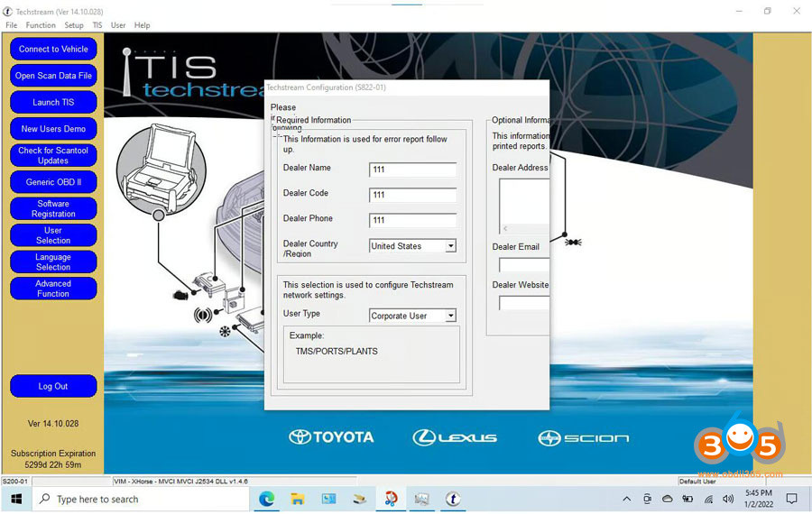Click the Dealer Code input field
Screen dimensions: 812x514
pyautogui.click(x=412, y=195)
